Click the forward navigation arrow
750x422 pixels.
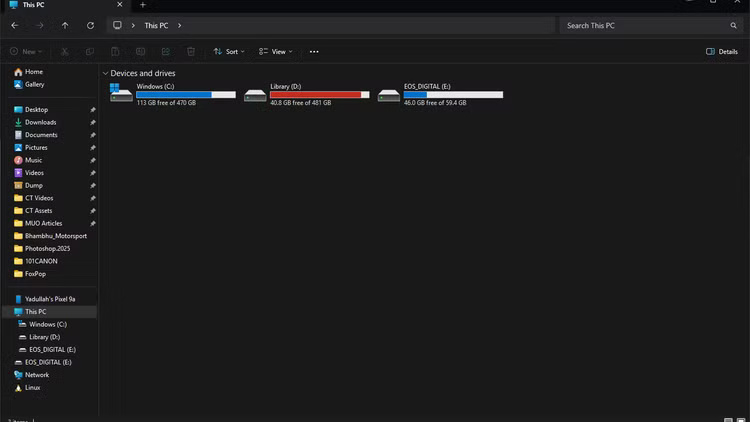coord(40,25)
